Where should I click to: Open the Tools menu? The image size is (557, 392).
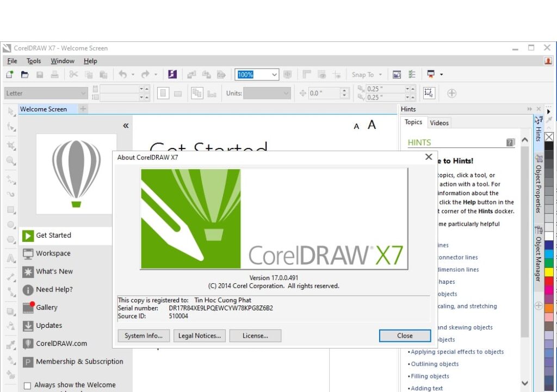(x=34, y=61)
